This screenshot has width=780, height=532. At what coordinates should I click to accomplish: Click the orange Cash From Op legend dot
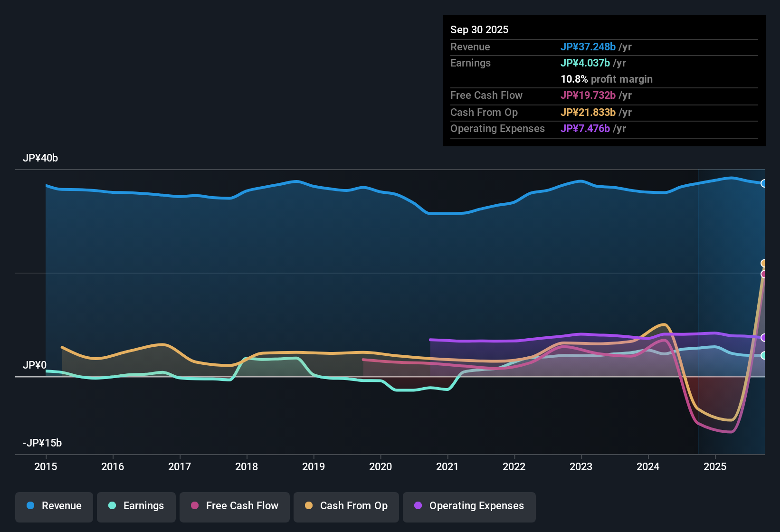(x=309, y=506)
